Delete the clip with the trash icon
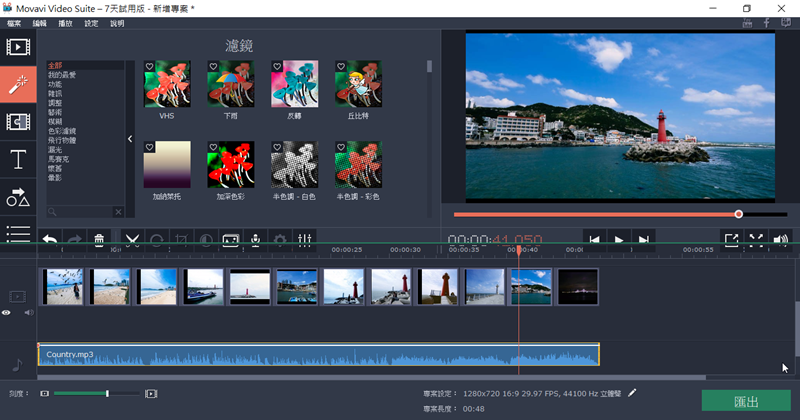The width and height of the screenshot is (800, 420). (x=99, y=241)
